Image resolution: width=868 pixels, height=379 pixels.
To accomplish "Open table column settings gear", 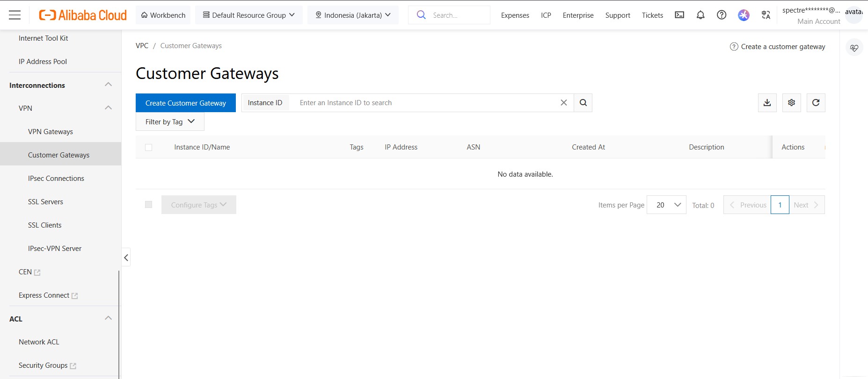I will click(791, 103).
